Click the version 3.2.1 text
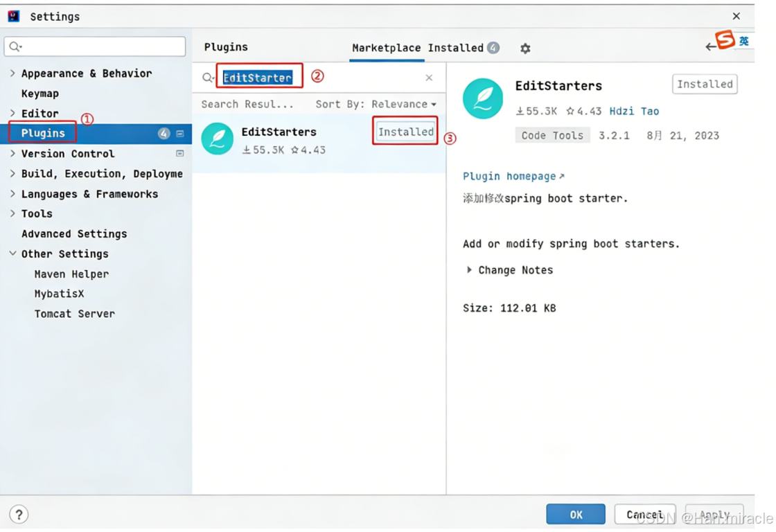 (x=614, y=136)
